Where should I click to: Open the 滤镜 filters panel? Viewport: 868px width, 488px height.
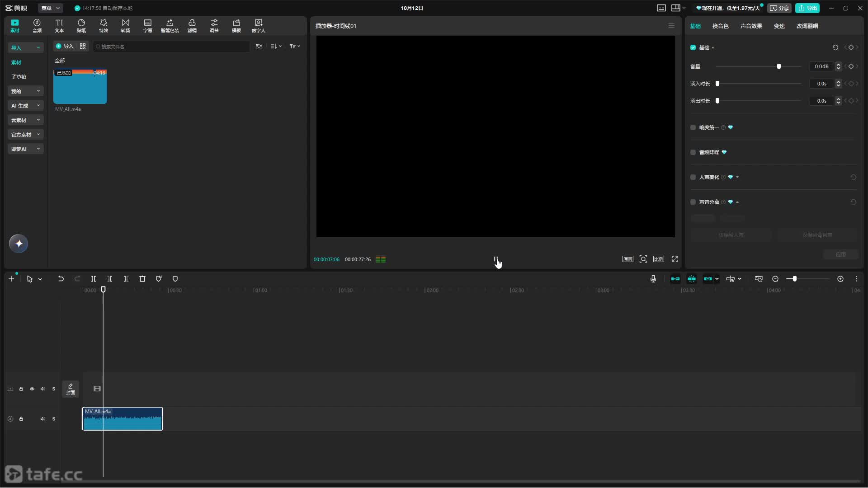coord(192,26)
